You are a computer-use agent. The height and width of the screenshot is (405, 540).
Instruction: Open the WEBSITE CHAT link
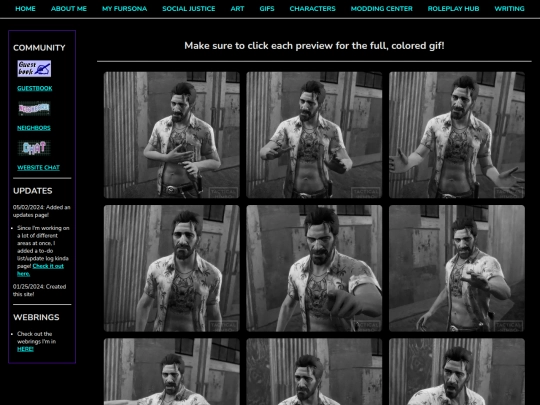click(x=38, y=167)
